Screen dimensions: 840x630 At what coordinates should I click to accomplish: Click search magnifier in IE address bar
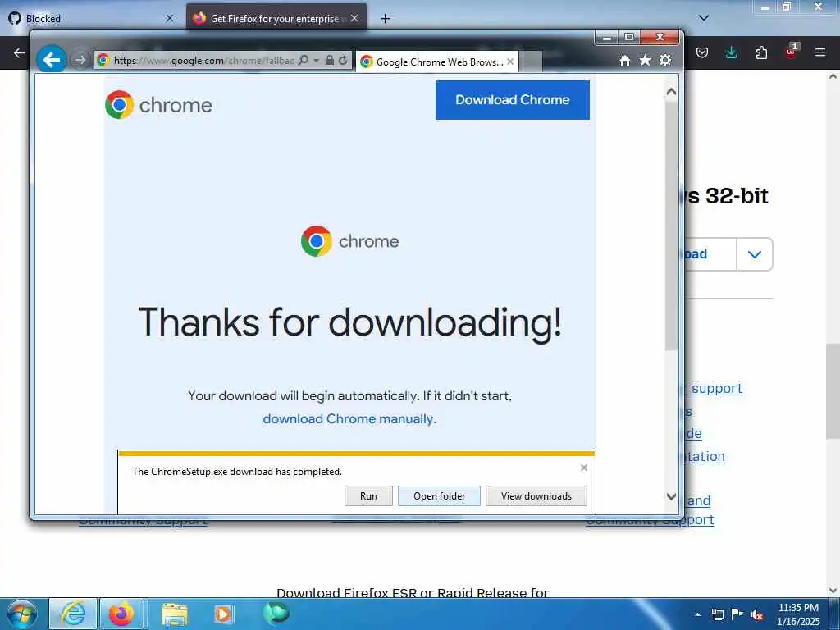(x=304, y=61)
